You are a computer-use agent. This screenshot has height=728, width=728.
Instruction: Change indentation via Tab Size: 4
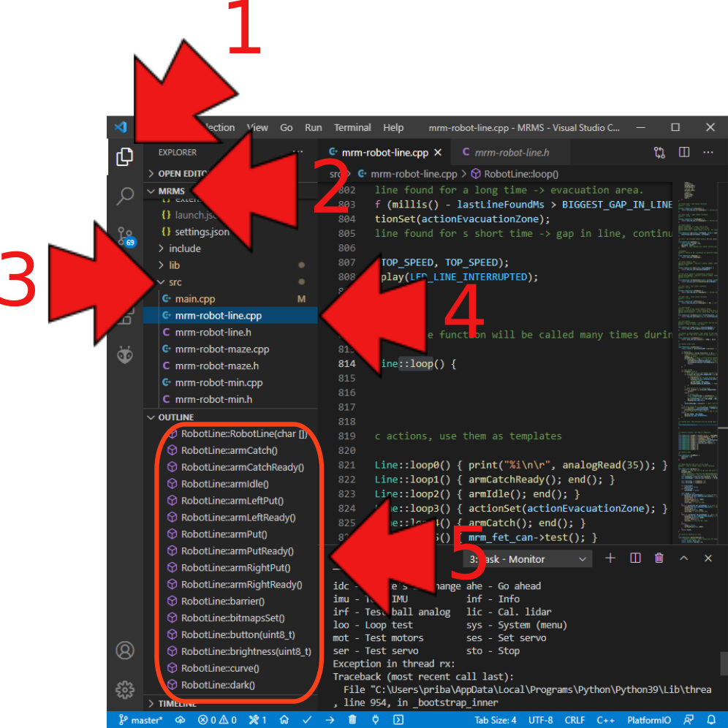coord(495,720)
